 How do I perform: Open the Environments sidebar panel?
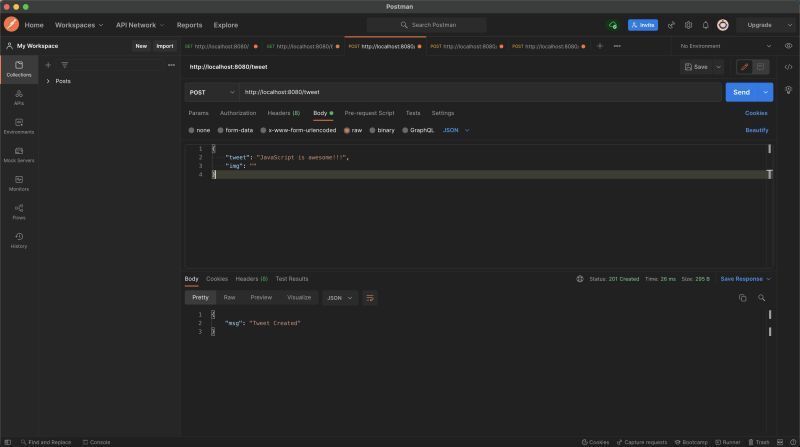pyautogui.click(x=19, y=126)
